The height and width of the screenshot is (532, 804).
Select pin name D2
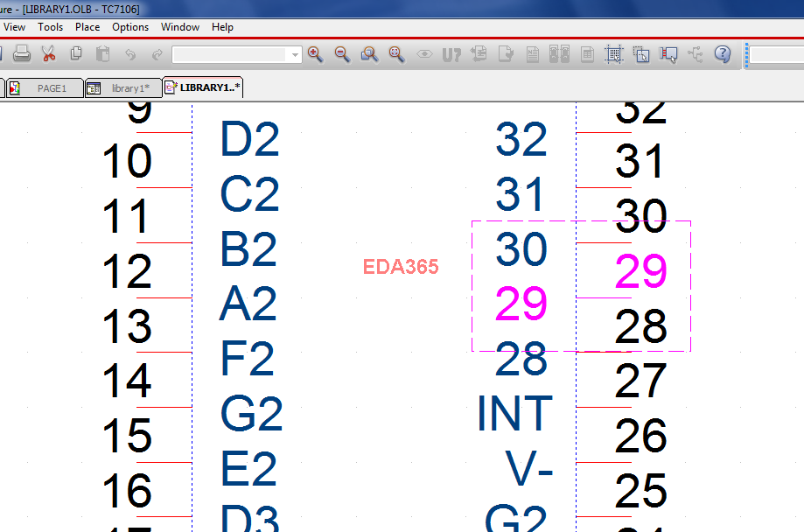coord(249,139)
